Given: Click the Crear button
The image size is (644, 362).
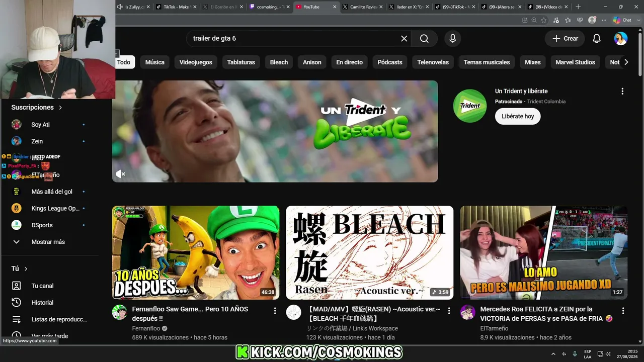Looking at the screenshot, I should [565, 39].
